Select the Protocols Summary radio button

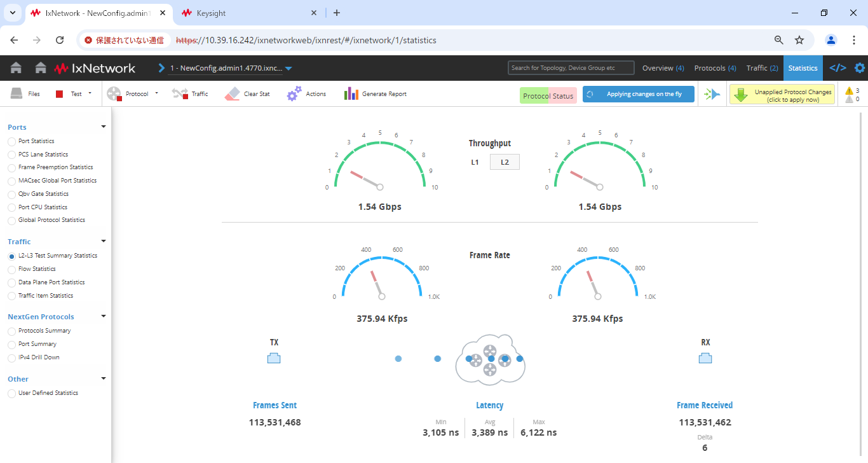(11, 331)
